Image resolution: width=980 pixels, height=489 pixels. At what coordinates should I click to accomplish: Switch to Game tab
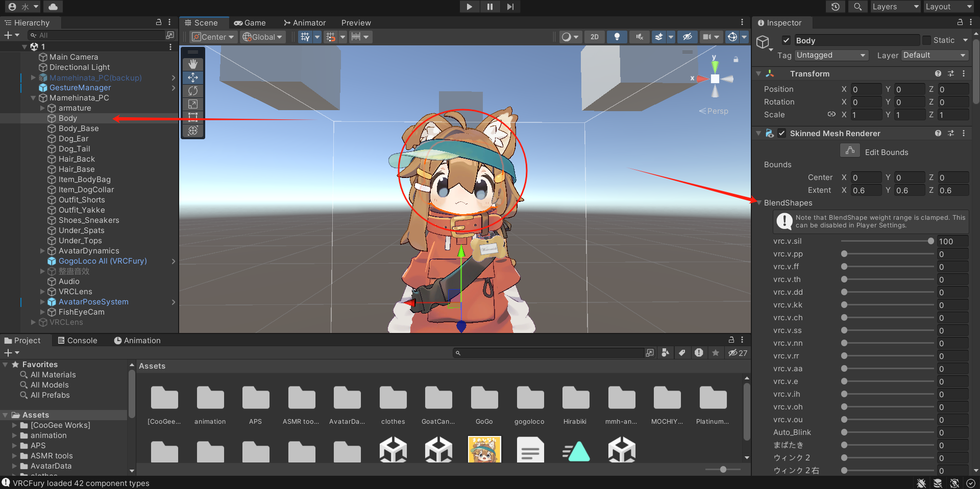point(250,23)
